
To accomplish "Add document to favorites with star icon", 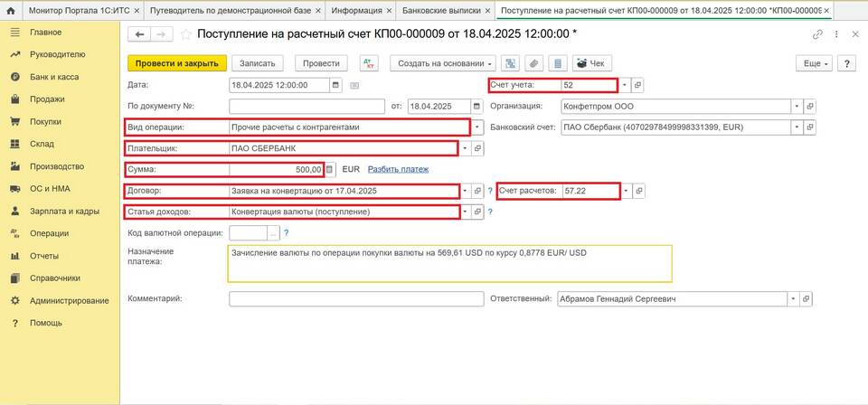I will click(184, 34).
